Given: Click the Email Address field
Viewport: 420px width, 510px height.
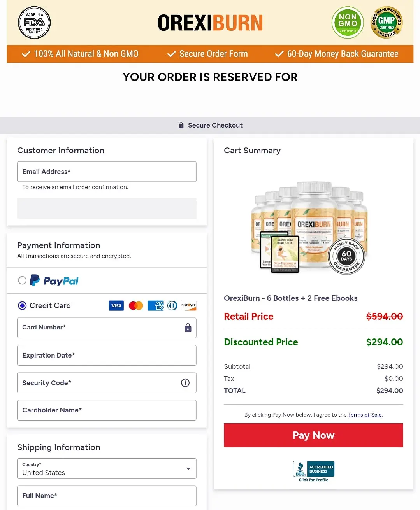Looking at the screenshot, I should coord(107,172).
